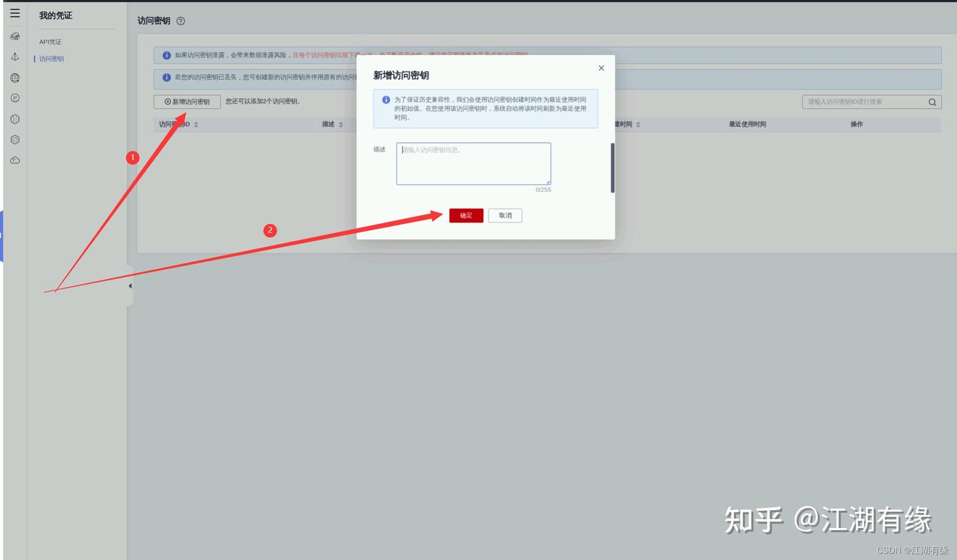Click the description input field in the dialog
Viewport: 957px width, 560px height.
click(473, 163)
